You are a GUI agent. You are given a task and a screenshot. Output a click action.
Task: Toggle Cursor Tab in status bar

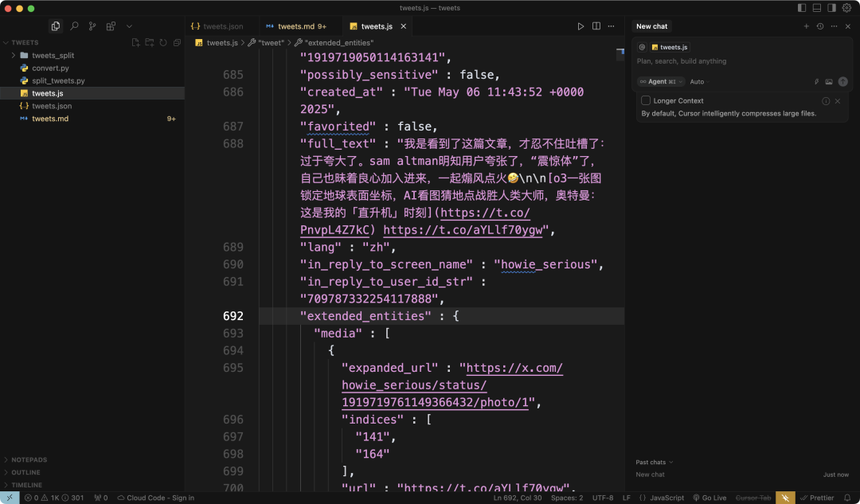(753, 498)
